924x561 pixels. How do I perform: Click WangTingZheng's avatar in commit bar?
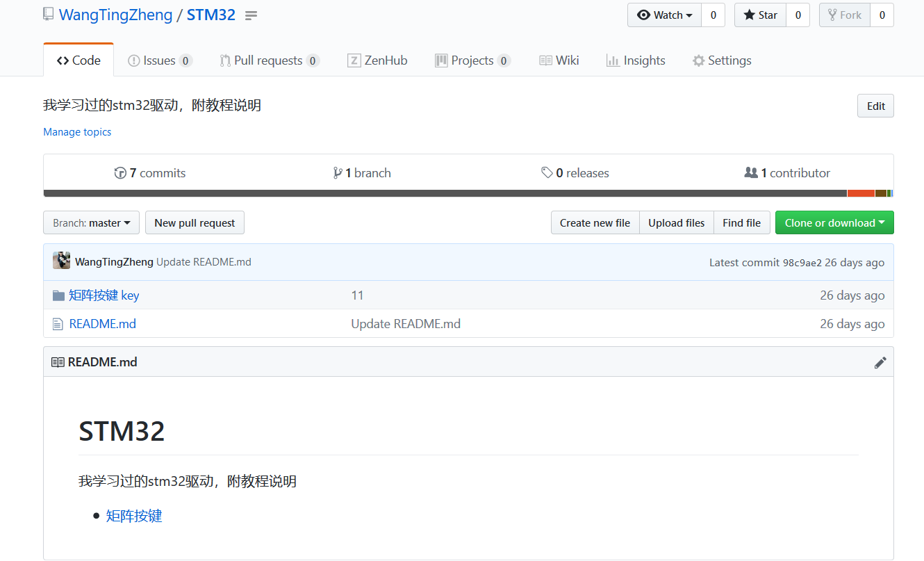coord(61,261)
